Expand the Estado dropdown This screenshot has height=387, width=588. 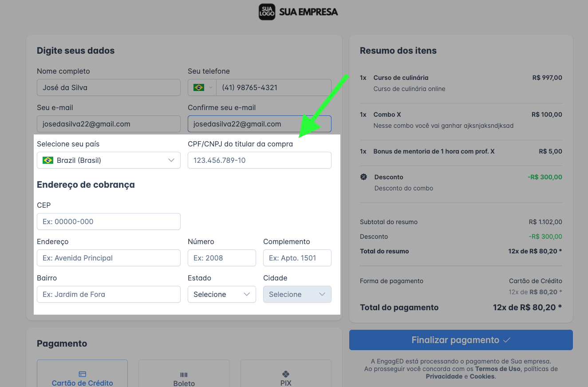[x=222, y=294]
